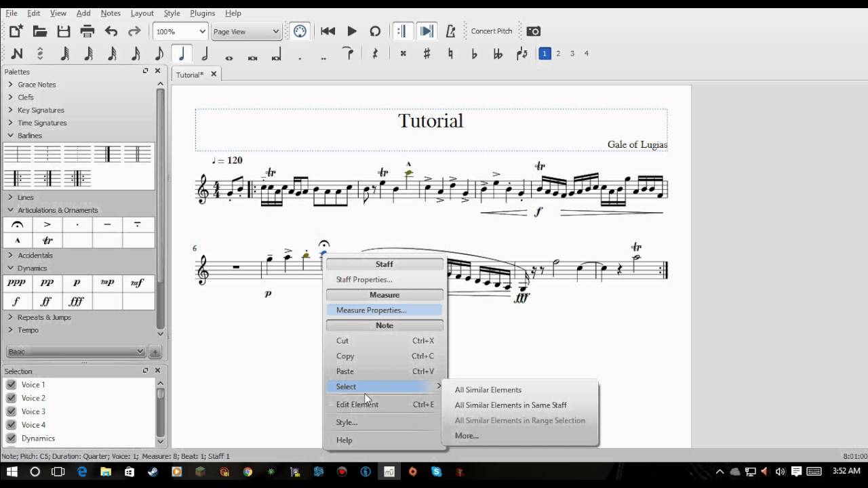Image resolution: width=868 pixels, height=488 pixels.
Task: Select All Similar Elements in Same Staff
Action: (x=511, y=405)
